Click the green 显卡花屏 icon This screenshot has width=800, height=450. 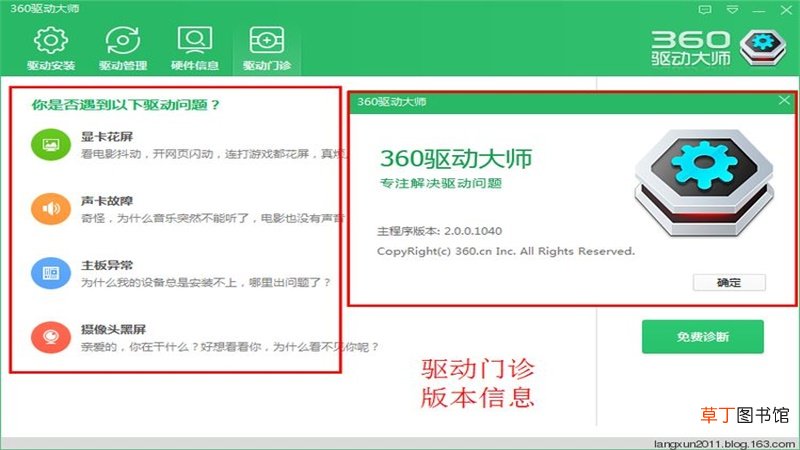point(51,144)
